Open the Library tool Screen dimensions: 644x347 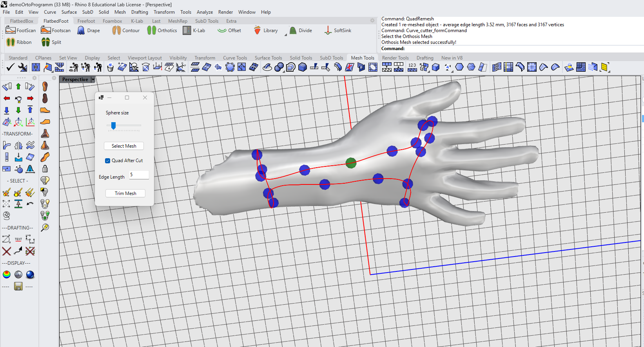pyautogui.click(x=266, y=30)
